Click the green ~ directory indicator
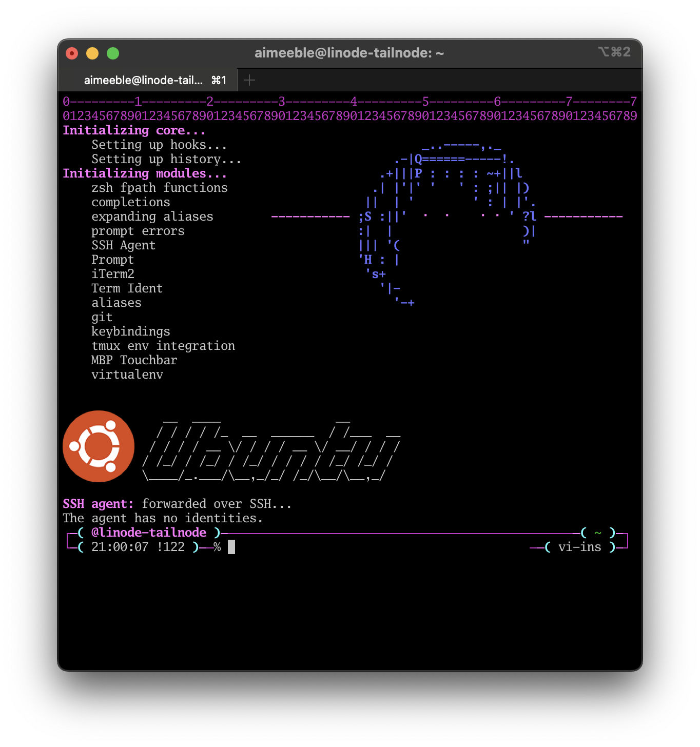This screenshot has height=747, width=700. (x=597, y=533)
